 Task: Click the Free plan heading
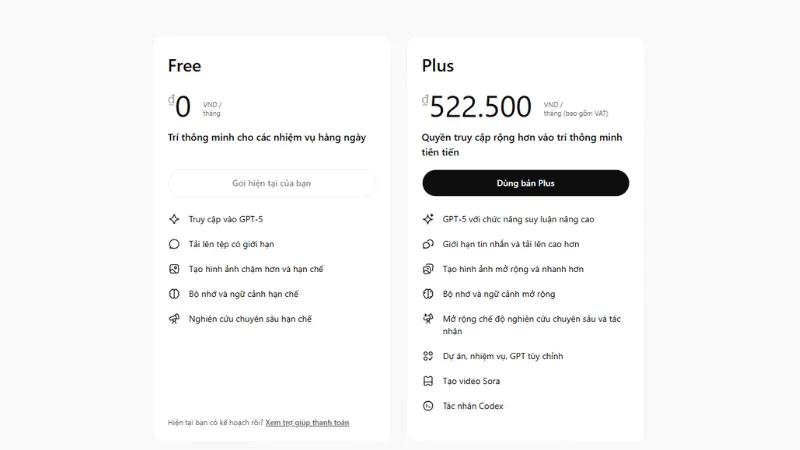tap(184, 66)
